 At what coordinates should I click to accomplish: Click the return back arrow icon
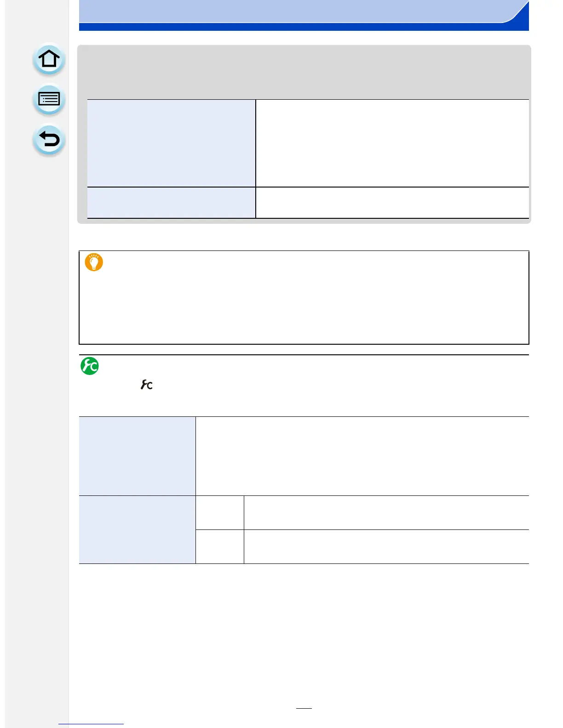coord(49,139)
